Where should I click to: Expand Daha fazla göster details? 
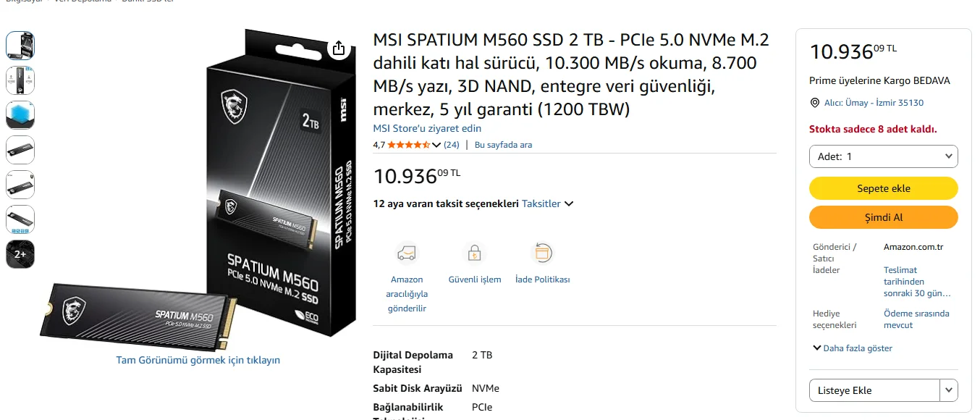coord(853,348)
